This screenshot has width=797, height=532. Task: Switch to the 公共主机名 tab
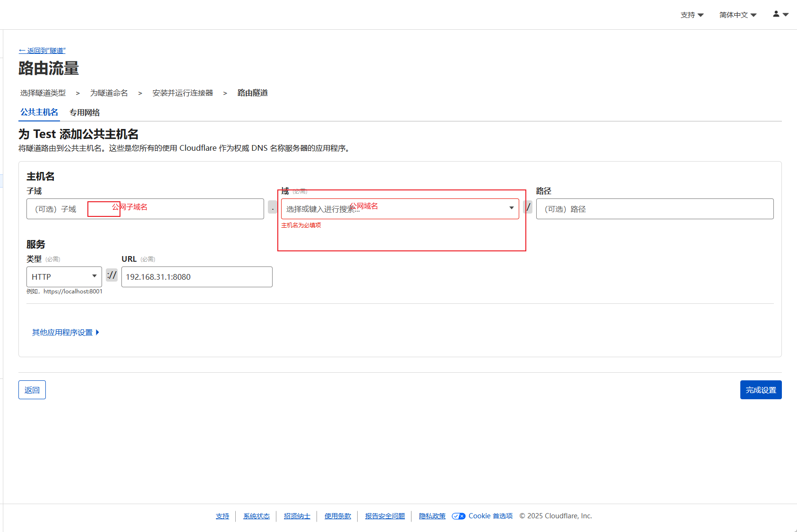(x=39, y=112)
